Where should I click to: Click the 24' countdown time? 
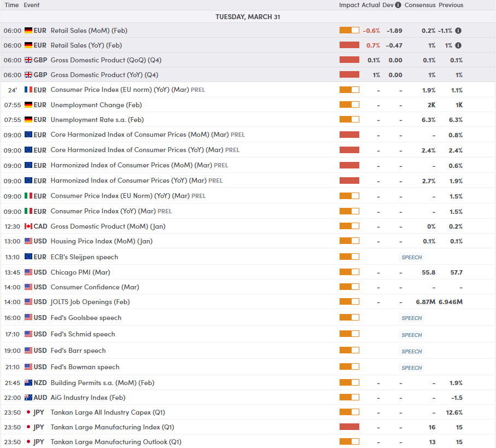pyautogui.click(x=13, y=90)
